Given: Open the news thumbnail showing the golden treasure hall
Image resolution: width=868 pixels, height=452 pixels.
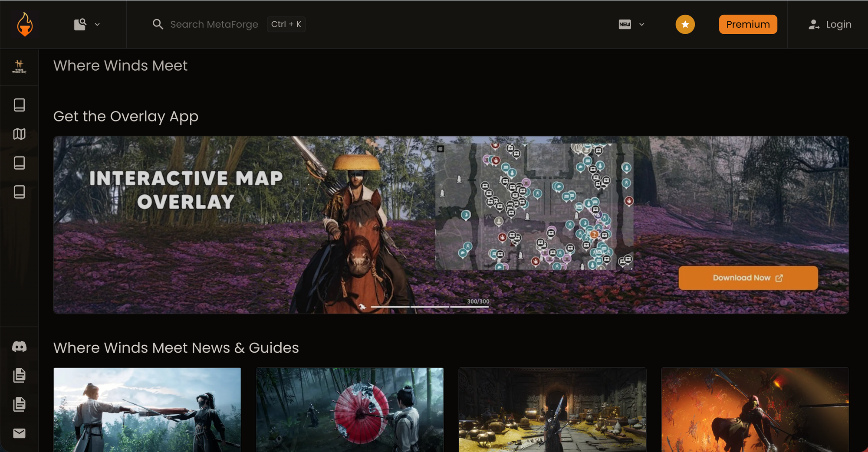Looking at the screenshot, I should point(552,410).
